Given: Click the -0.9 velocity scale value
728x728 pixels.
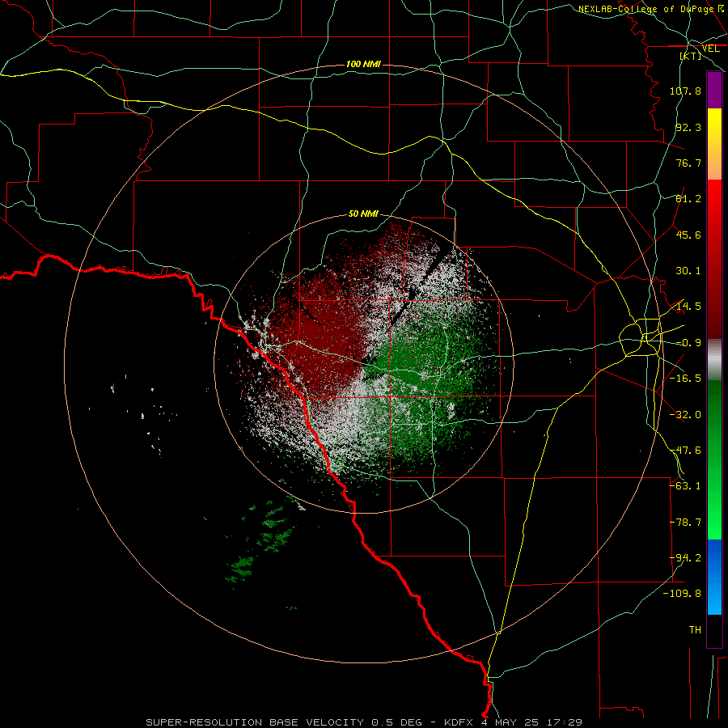Looking at the screenshot, I should (688, 343).
